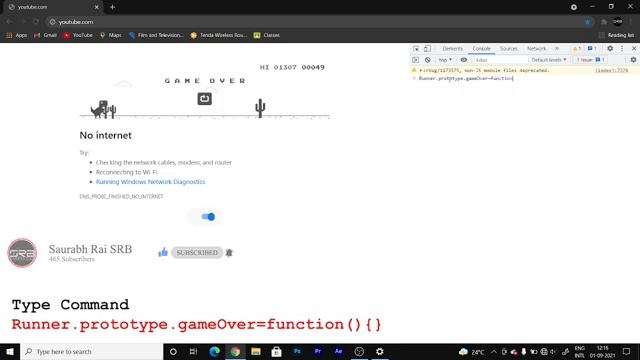Open Microsoft Edge from taskbar

214,351
